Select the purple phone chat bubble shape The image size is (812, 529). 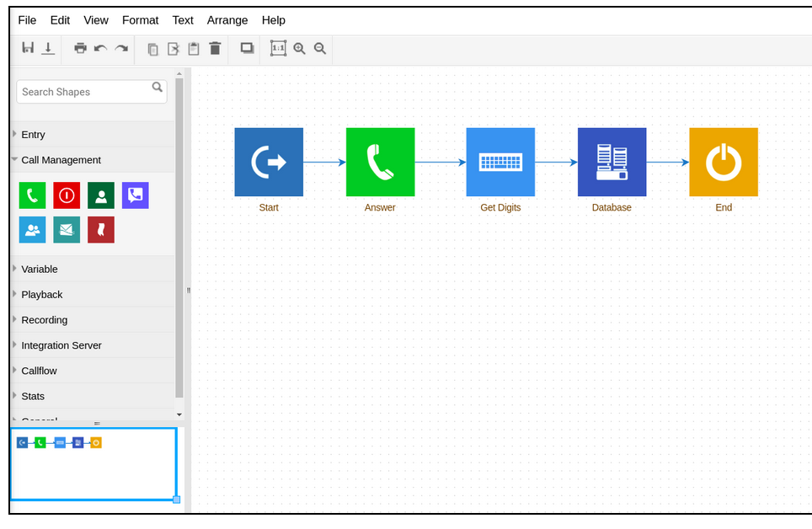(x=135, y=195)
